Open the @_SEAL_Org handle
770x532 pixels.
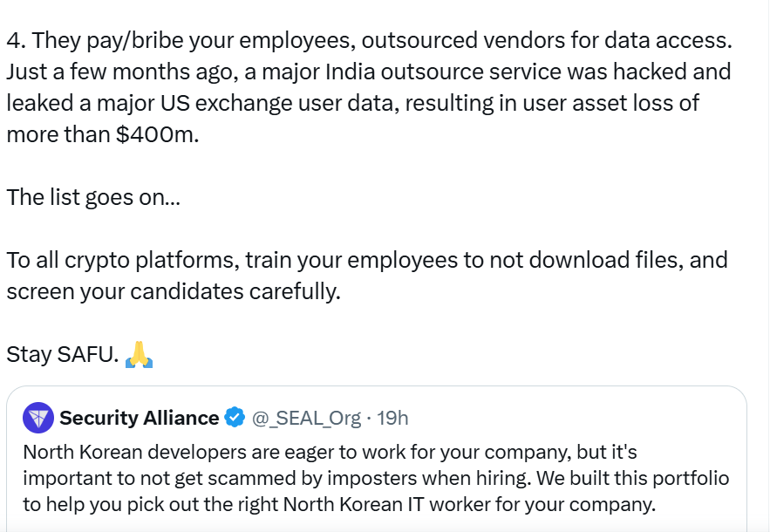(305, 418)
